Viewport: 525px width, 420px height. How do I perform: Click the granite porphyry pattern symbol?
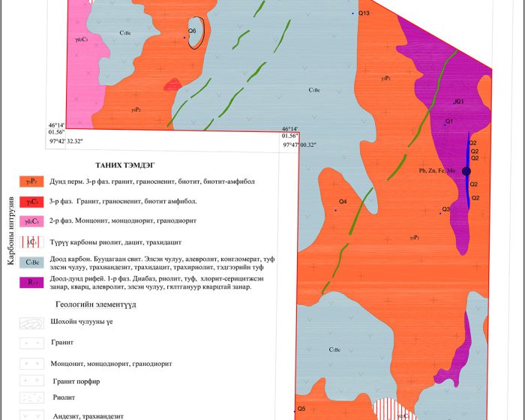coord(33,380)
